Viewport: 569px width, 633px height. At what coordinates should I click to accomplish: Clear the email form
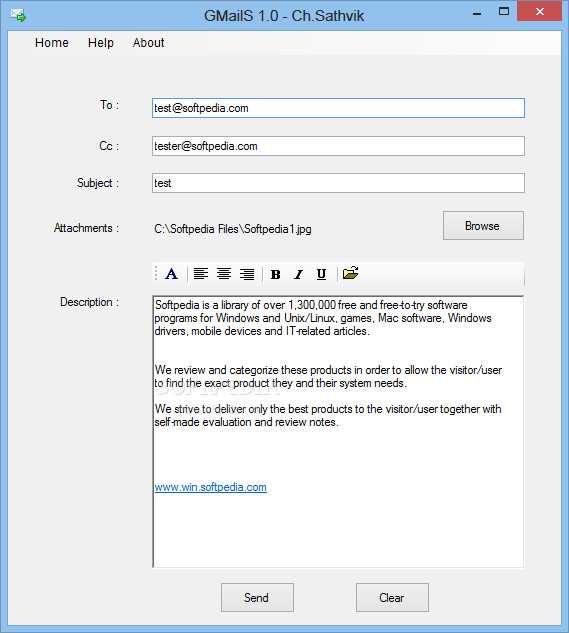[x=392, y=597]
